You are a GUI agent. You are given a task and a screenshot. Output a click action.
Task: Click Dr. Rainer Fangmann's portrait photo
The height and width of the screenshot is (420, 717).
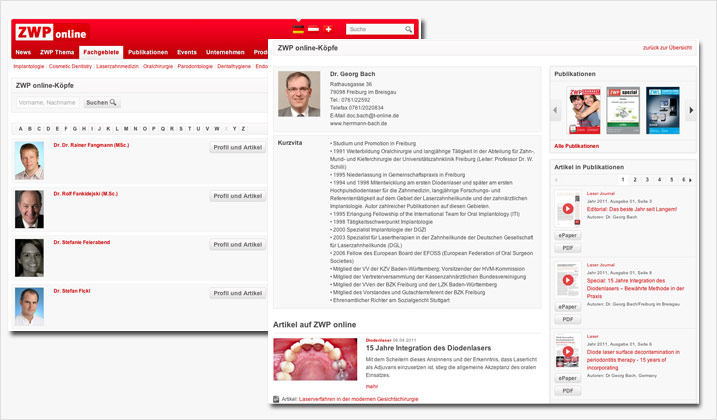pyautogui.click(x=29, y=161)
